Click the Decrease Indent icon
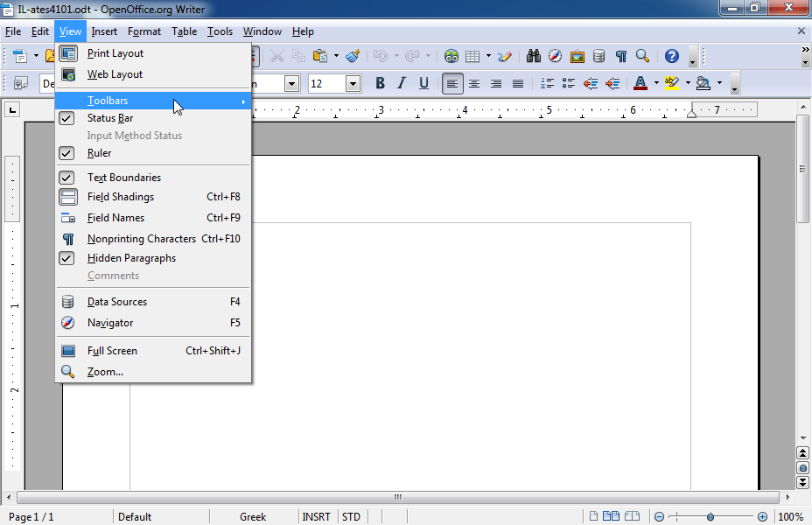The width and height of the screenshot is (812, 525). coord(591,83)
